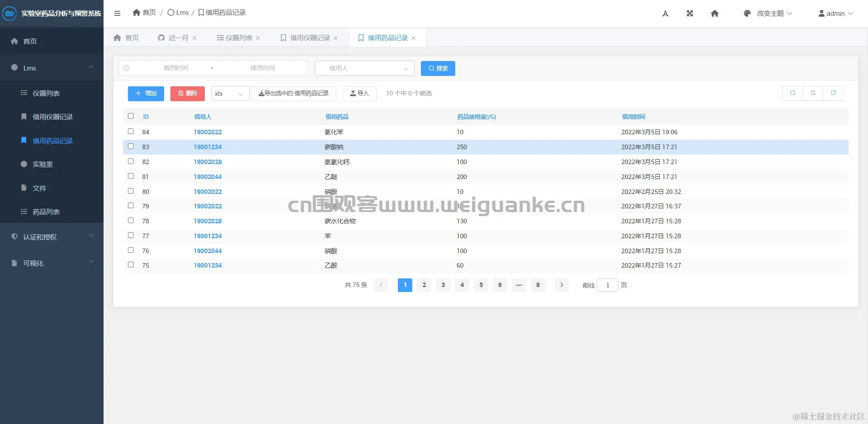Open 借用药品记录 in sidebar
Screen dimensions: 868x424
point(52,141)
